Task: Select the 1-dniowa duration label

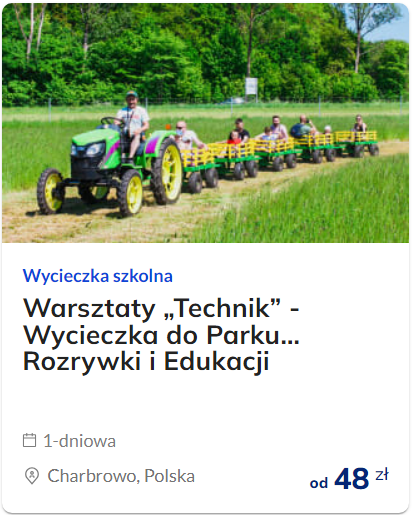Action: pyautogui.click(x=80, y=441)
